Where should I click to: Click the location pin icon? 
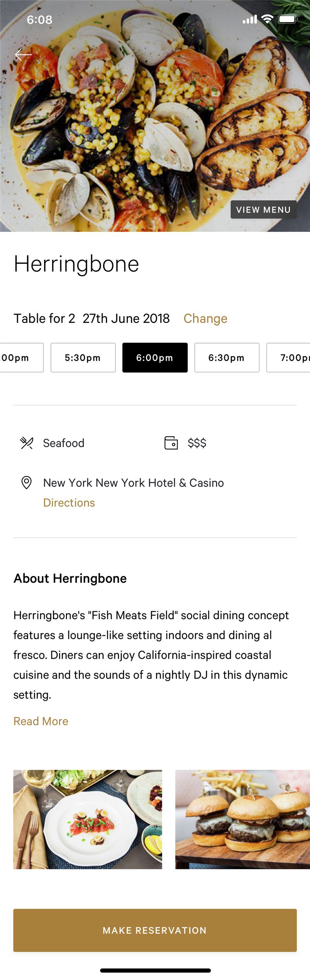pos(26,483)
